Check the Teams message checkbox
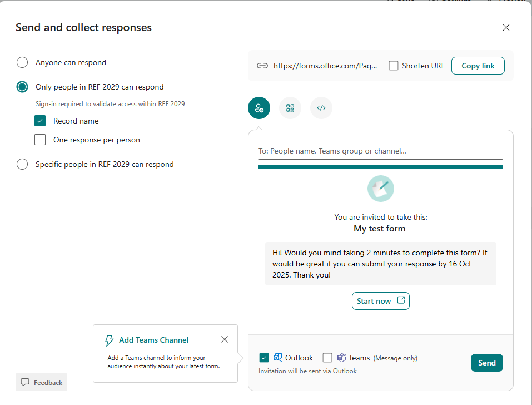The image size is (532, 405). pos(327,358)
